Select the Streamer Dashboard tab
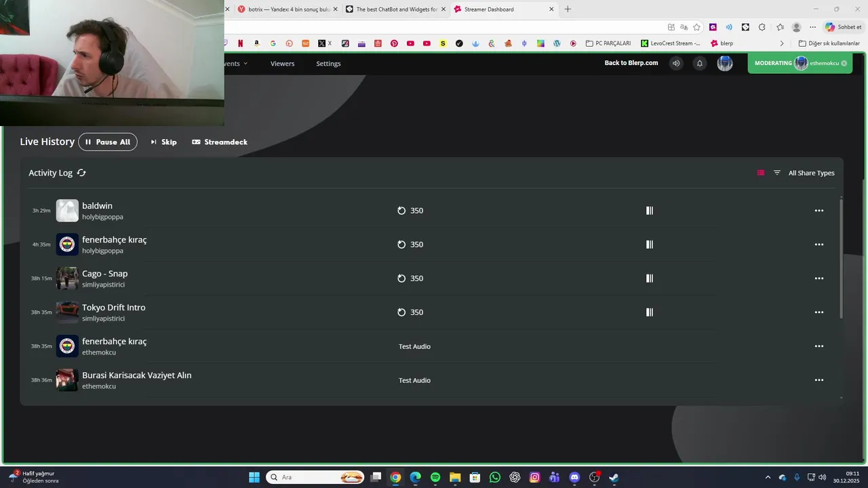 (503, 9)
